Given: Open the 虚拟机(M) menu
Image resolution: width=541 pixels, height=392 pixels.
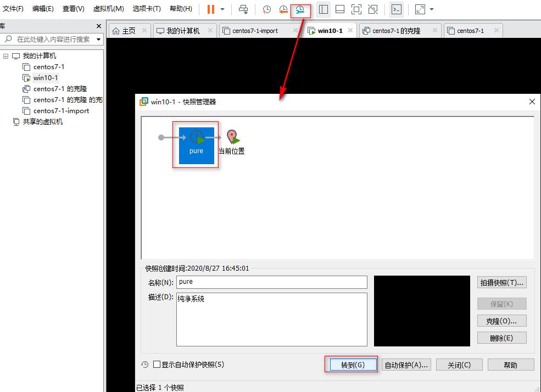Looking at the screenshot, I should [x=108, y=8].
